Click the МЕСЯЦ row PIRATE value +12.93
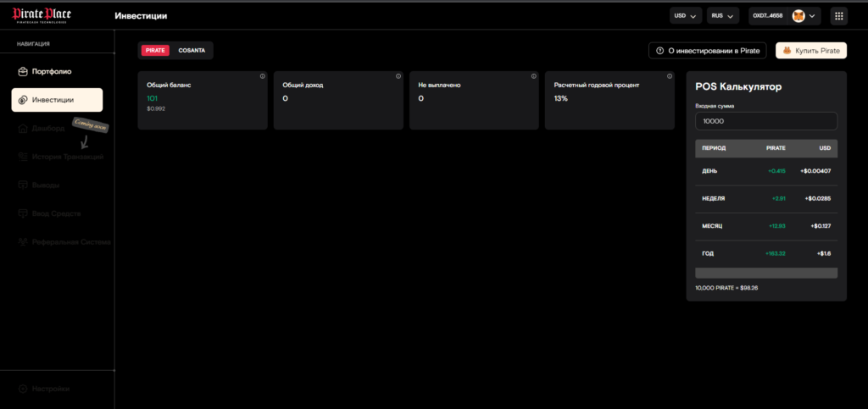The width and height of the screenshot is (868, 409). 777,226
